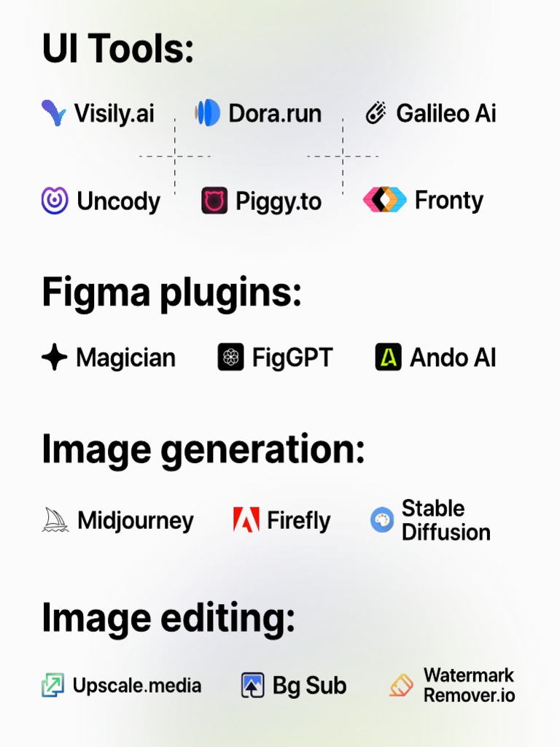Click the Galileo Ai comet icon

point(376,113)
